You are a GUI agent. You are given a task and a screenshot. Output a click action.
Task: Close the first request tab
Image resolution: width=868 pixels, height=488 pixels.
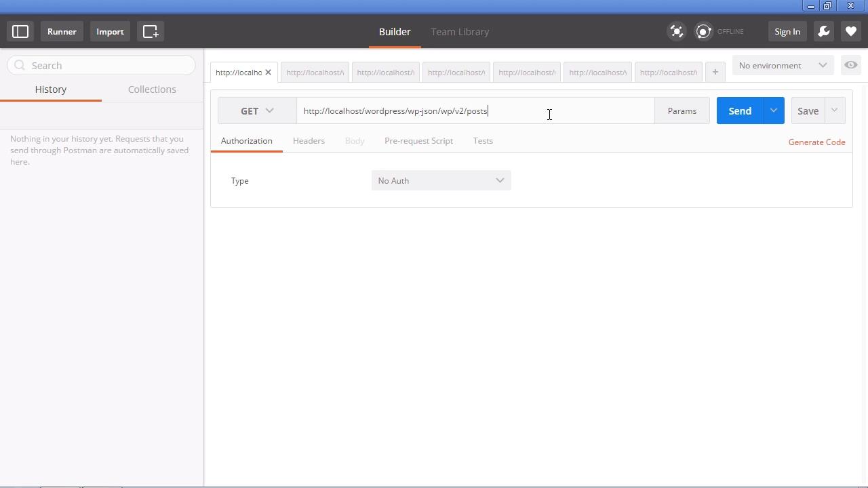tap(268, 73)
